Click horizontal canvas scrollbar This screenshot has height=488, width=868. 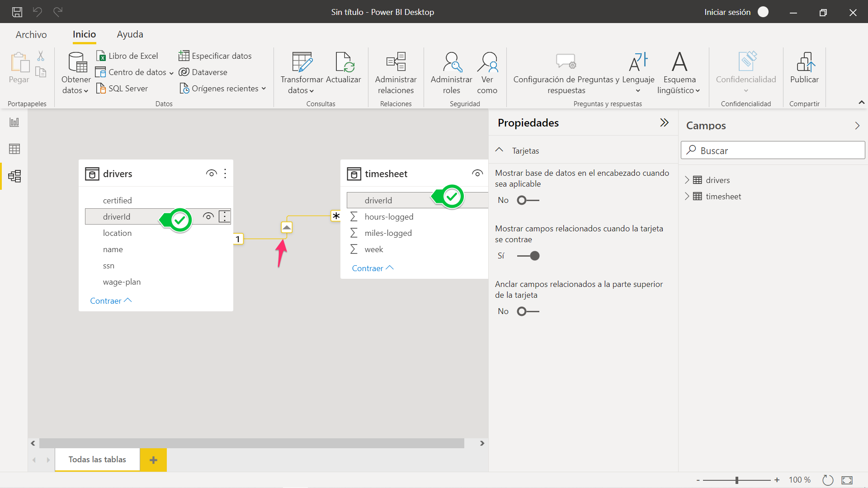coord(252,443)
